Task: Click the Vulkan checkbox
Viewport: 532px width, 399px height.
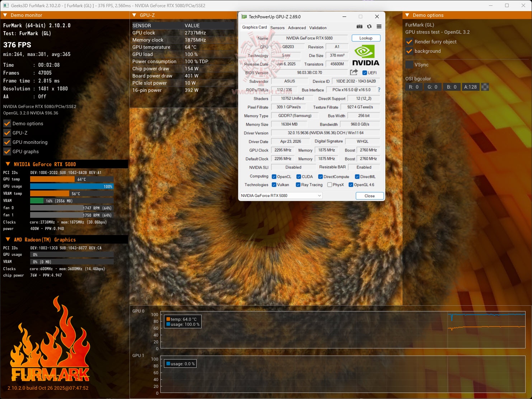Action: 274,185
